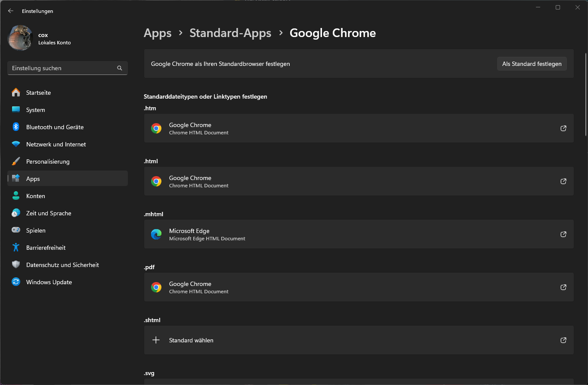Open Netzwerk und Internet settings
588x385 pixels.
(56, 144)
